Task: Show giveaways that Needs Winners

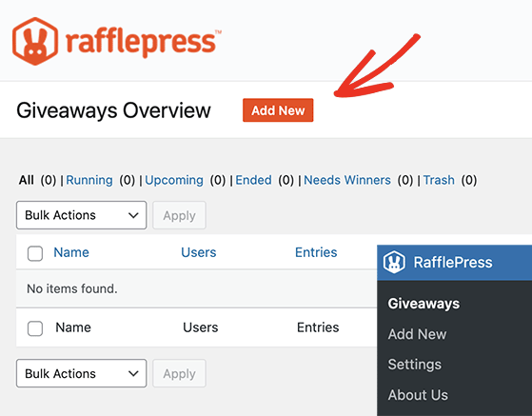Action: click(347, 180)
